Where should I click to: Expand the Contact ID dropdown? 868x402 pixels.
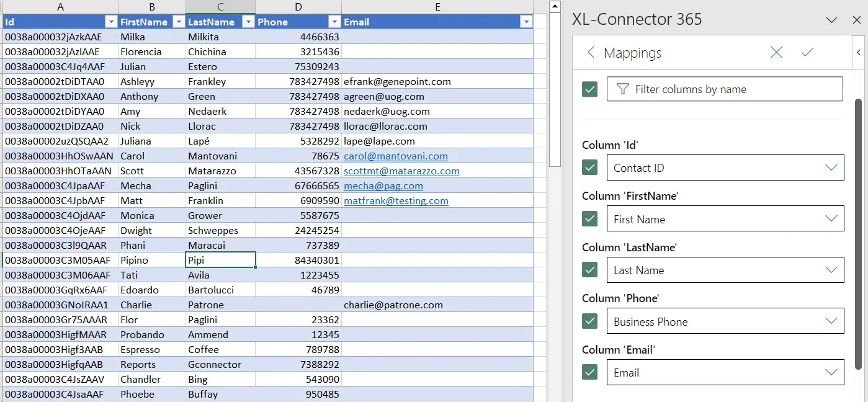click(831, 167)
